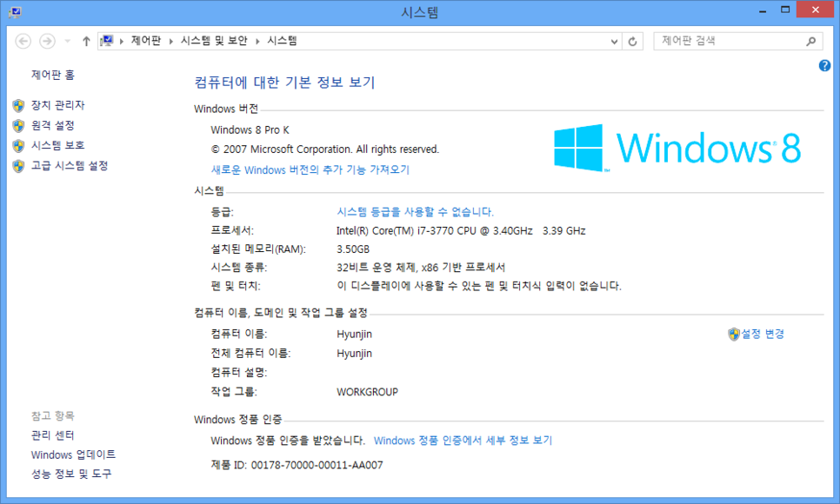Expand arrow after 제어판 breadcrumb

(171, 41)
